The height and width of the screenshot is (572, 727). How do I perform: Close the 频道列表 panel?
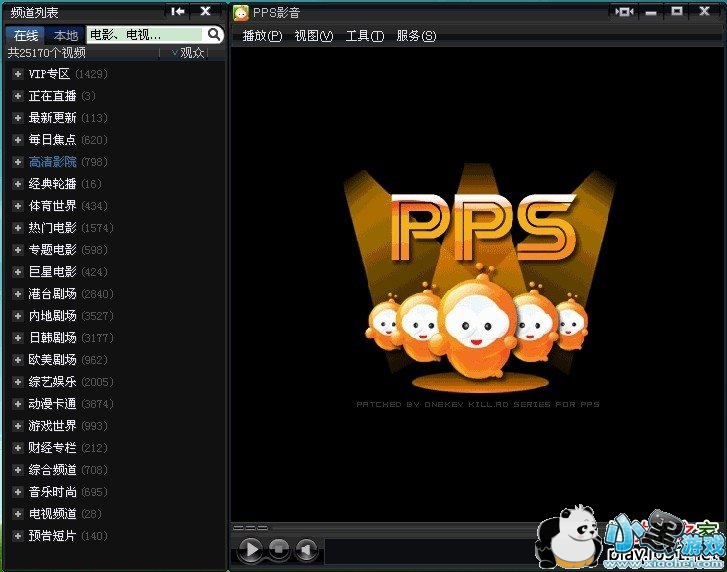click(205, 11)
